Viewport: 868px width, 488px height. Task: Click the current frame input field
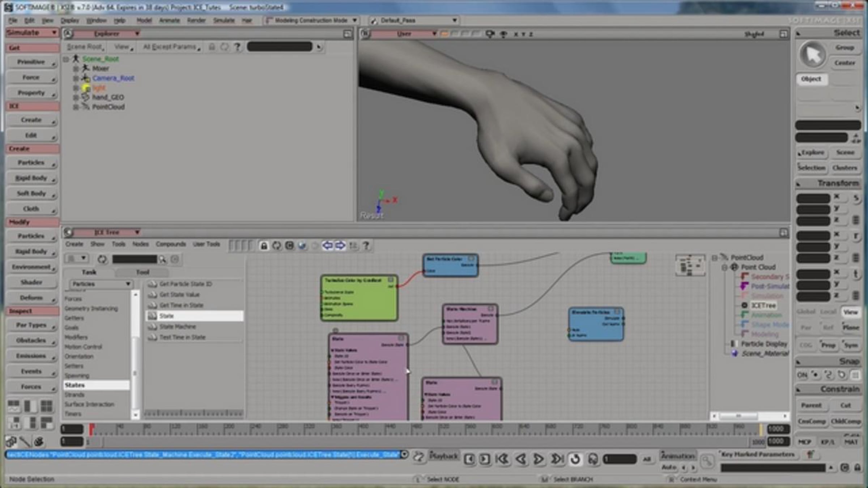(620, 459)
